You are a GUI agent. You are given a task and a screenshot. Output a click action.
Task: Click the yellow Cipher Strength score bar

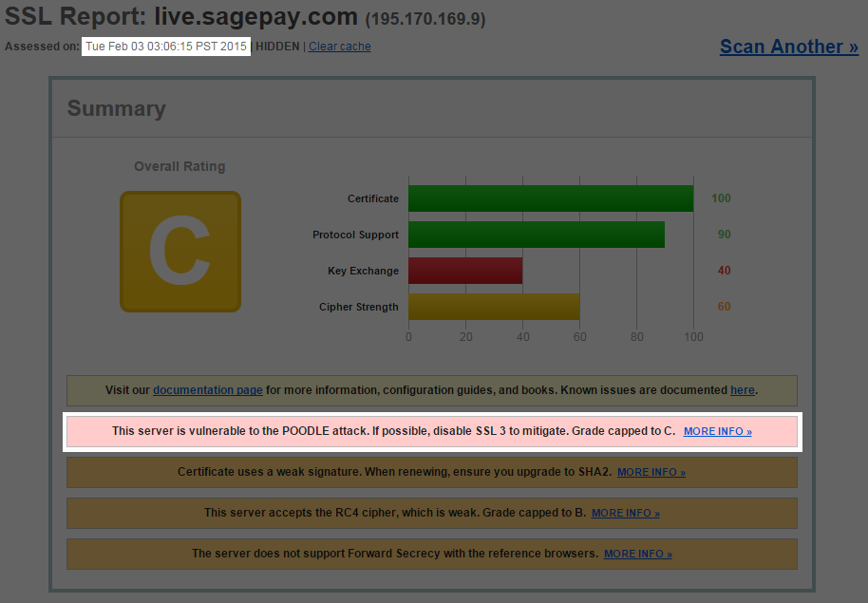[494, 307]
